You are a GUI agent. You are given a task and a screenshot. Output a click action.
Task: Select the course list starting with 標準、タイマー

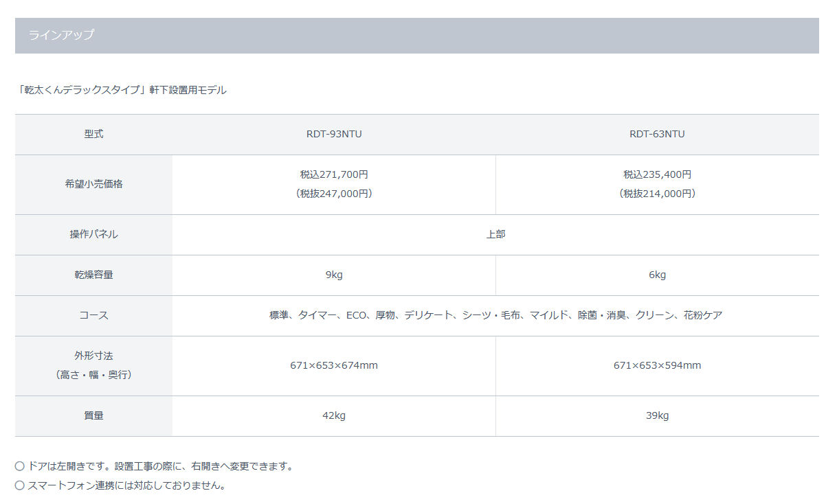(495, 315)
